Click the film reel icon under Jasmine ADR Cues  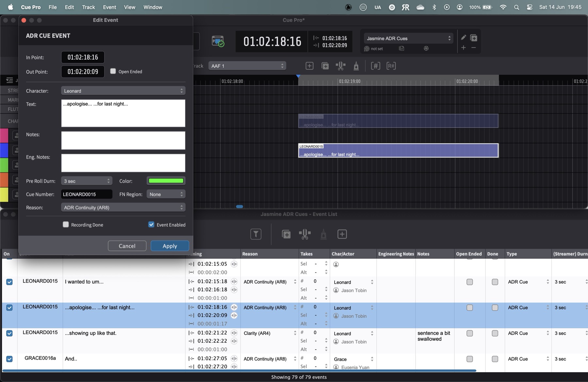pyautogui.click(x=426, y=48)
